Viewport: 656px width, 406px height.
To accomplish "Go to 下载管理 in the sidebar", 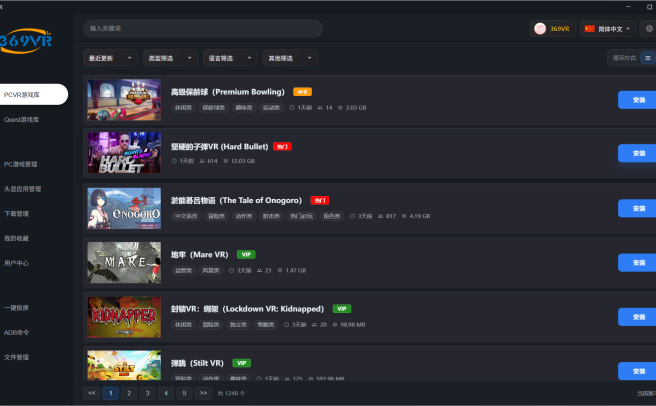I will point(16,213).
